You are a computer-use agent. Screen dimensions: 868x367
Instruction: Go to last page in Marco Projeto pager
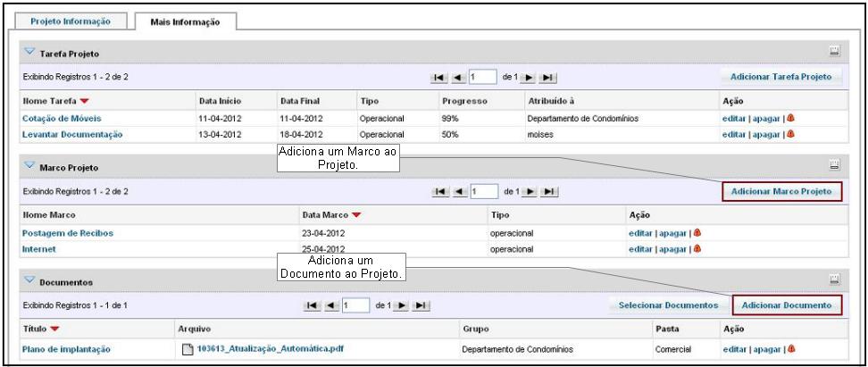tap(549, 191)
